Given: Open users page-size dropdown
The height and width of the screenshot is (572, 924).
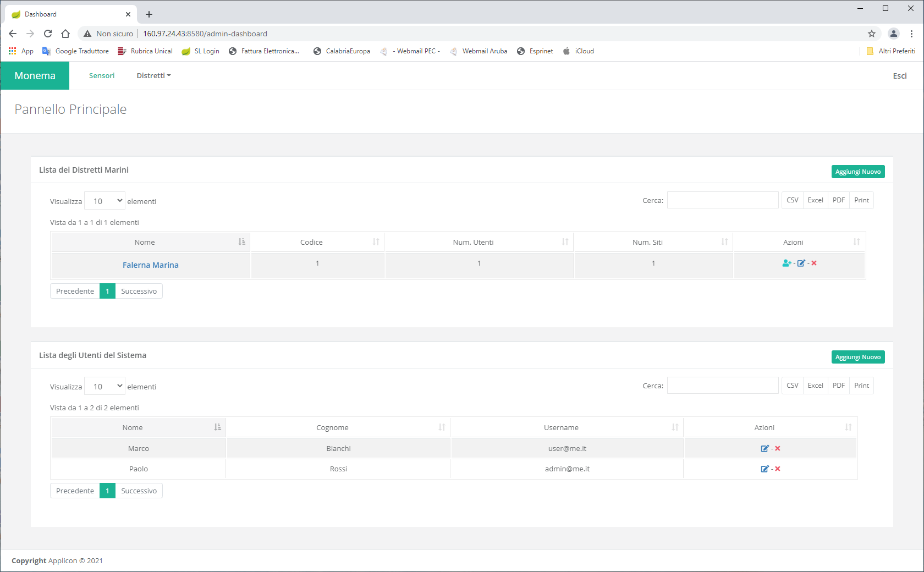Looking at the screenshot, I should click(x=105, y=387).
